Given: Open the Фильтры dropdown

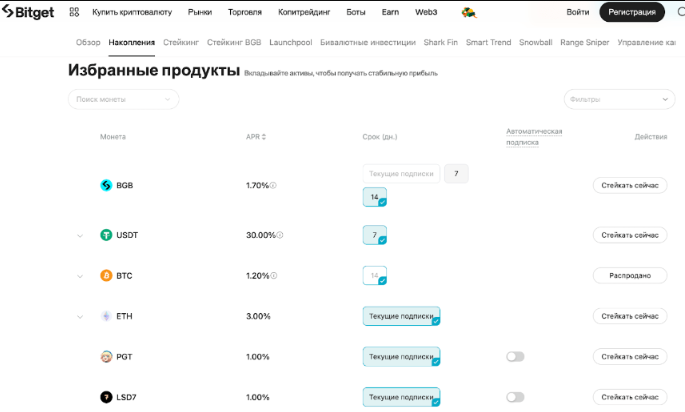Looking at the screenshot, I should pyautogui.click(x=619, y=99).
